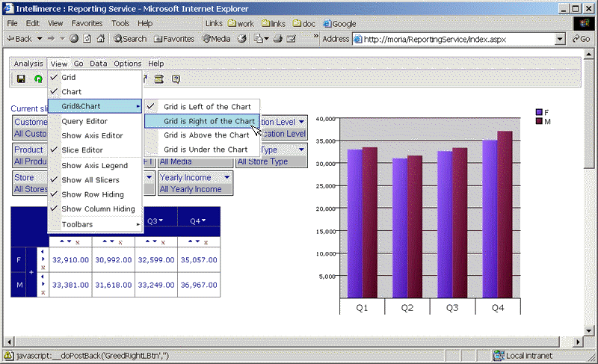Sort Q3 column ascending arrow
Image resolution: width=598 pixels, height=364 pixels.
tap(147, 241)
